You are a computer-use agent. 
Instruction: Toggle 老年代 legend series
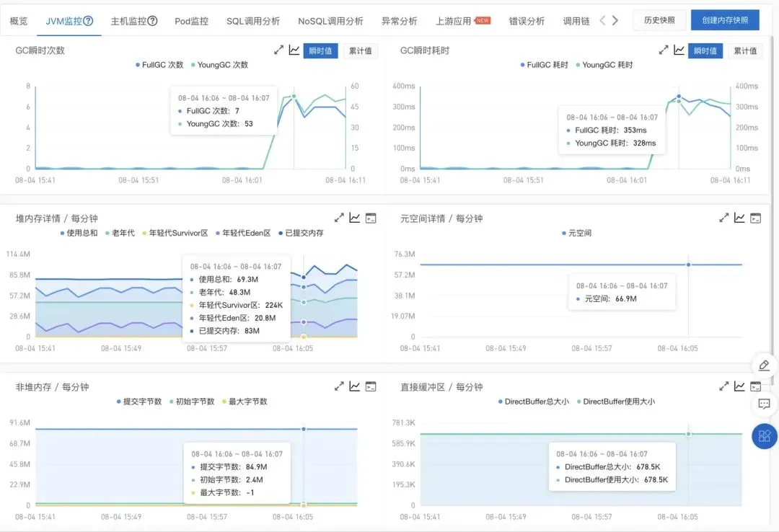(120, 233)
